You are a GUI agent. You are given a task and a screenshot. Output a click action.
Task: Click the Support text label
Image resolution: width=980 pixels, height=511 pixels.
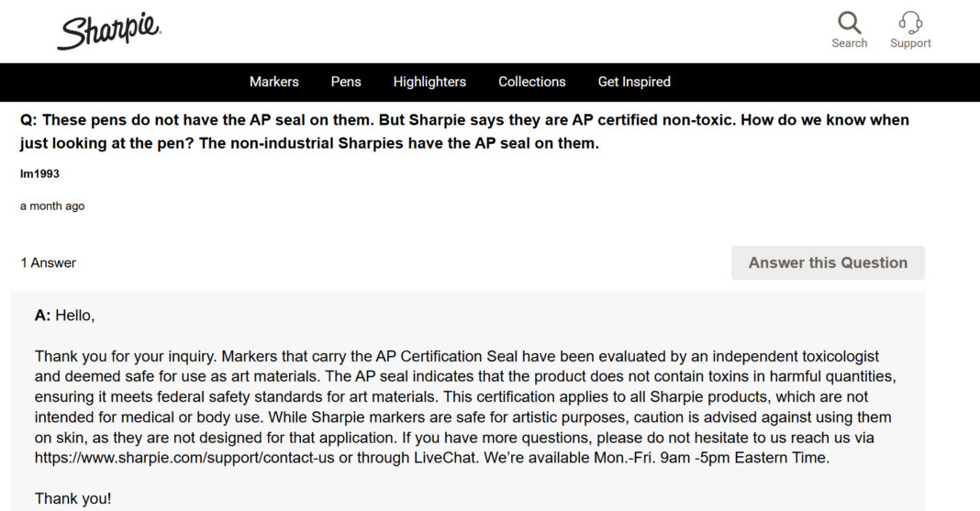(x=910, y=43)
